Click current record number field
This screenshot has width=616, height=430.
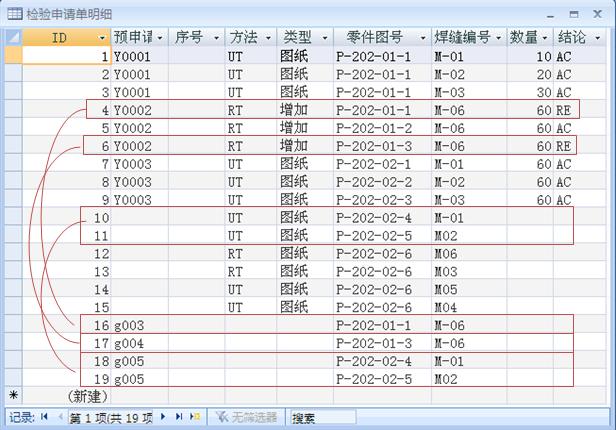point(110,417)
